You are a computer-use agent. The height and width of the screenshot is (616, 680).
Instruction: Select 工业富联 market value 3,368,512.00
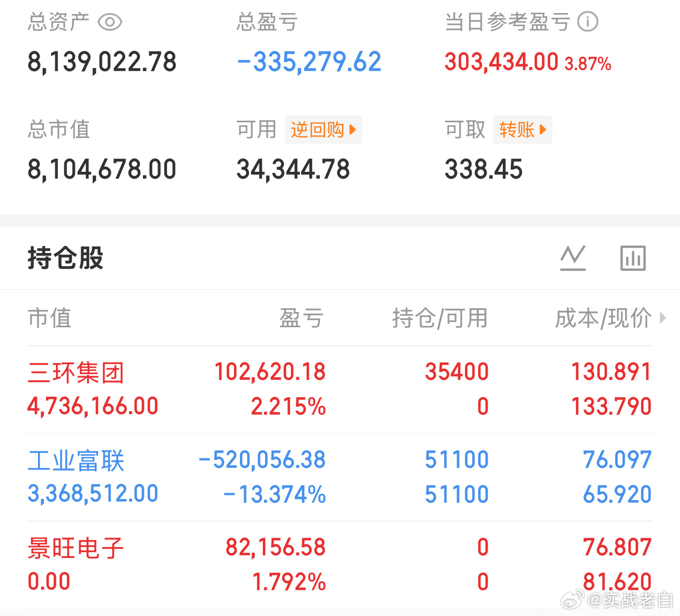click(x=93, y=494)
